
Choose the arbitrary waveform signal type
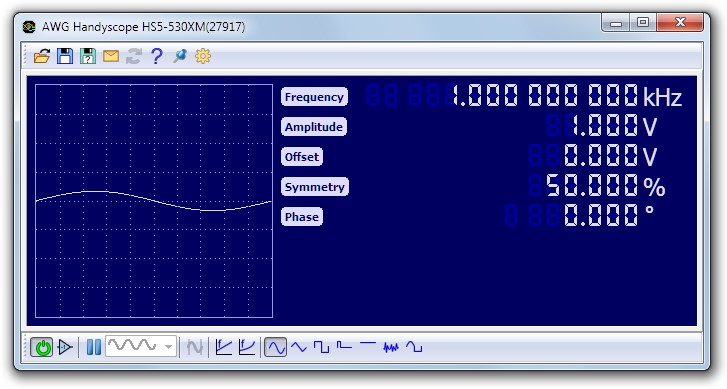[414, 347]
